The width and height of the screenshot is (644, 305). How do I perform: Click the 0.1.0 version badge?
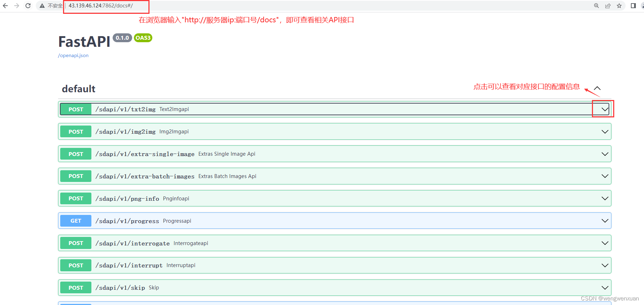pyautogui.click(x=122, y=38)
